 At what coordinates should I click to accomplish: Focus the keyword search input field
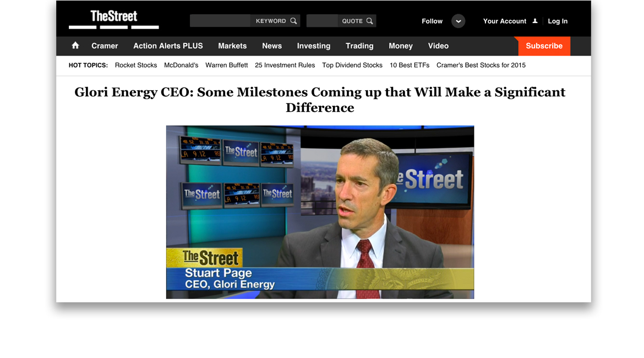(220, 21)
